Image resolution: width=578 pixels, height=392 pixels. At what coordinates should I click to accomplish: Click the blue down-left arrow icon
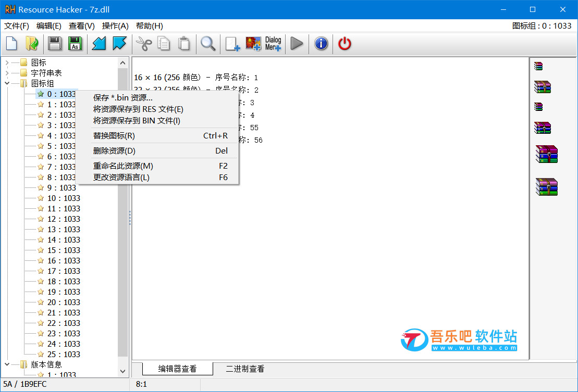point(99,44)
